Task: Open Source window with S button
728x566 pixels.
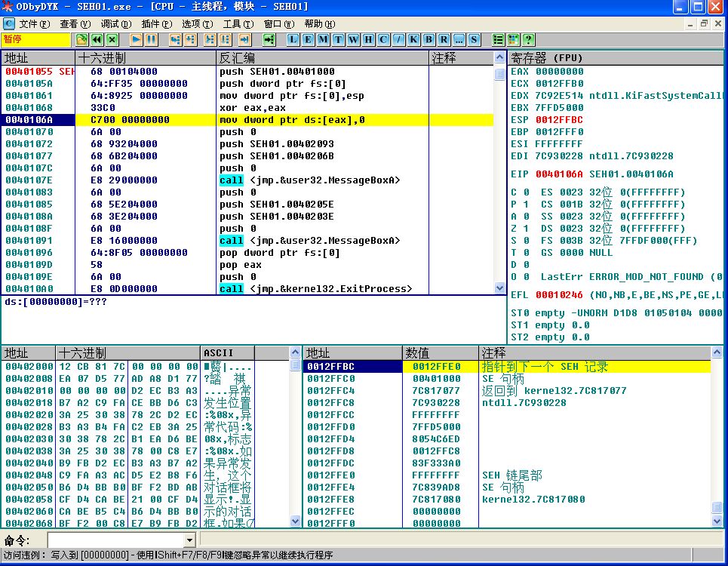Action: pyautogui.click(x=474, y=40)
